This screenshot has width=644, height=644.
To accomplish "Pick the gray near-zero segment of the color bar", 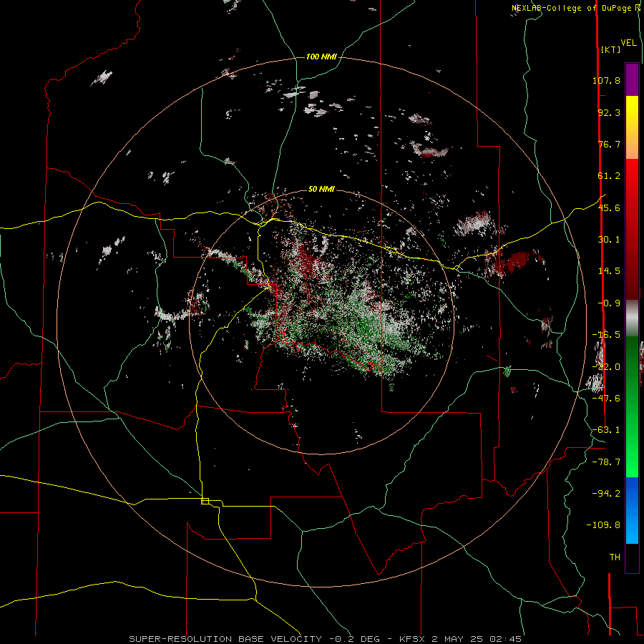I will coord(632,318).
